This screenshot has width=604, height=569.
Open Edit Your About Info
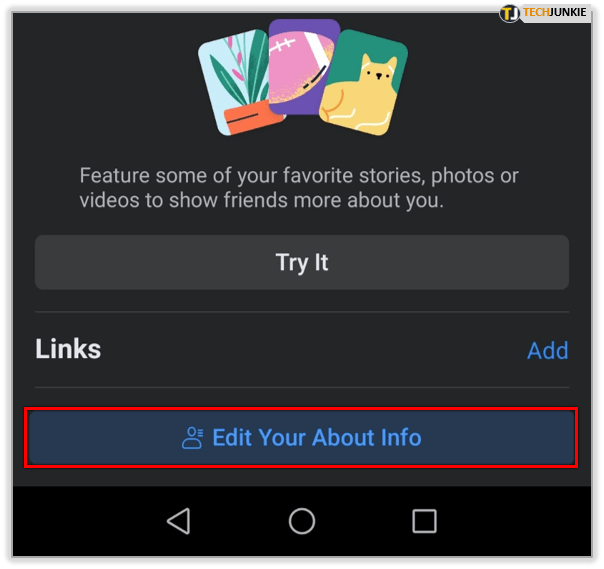click(x=302, y=438)
